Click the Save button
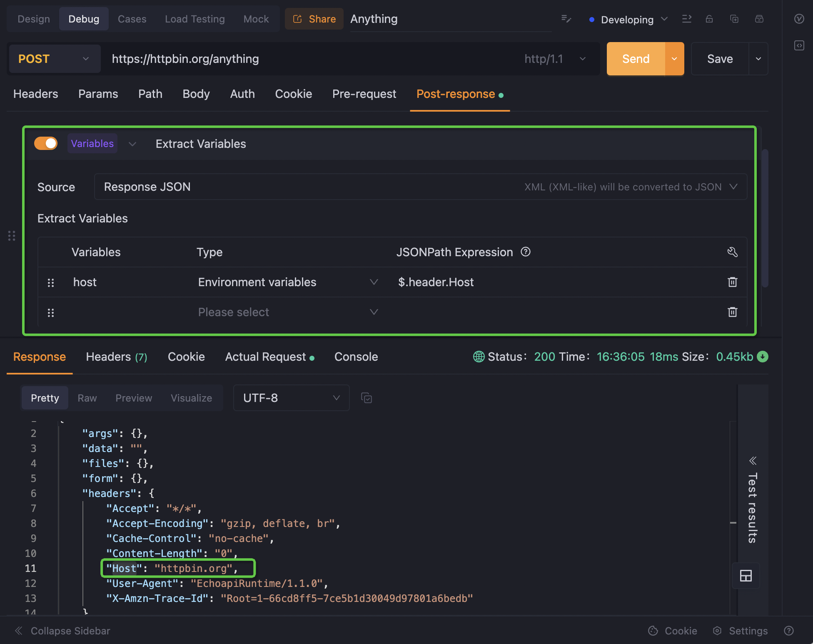813x644 pixels. pos(720,59)
